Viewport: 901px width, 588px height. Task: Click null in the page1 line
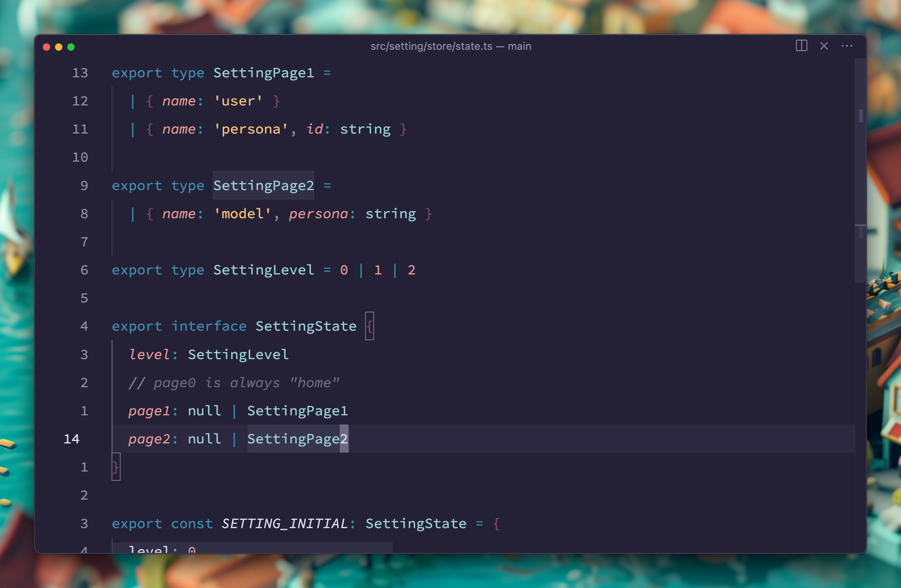point(204,411)
